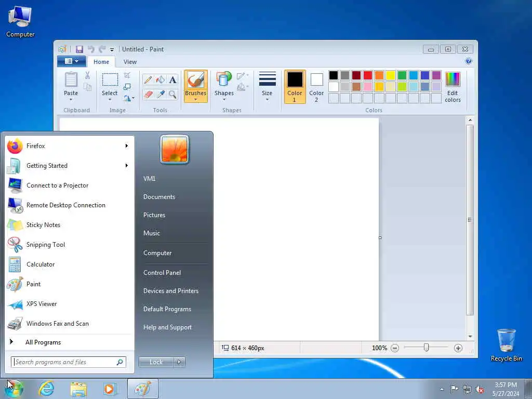Click the Resize icon in Image group

[x=127, y=87]
